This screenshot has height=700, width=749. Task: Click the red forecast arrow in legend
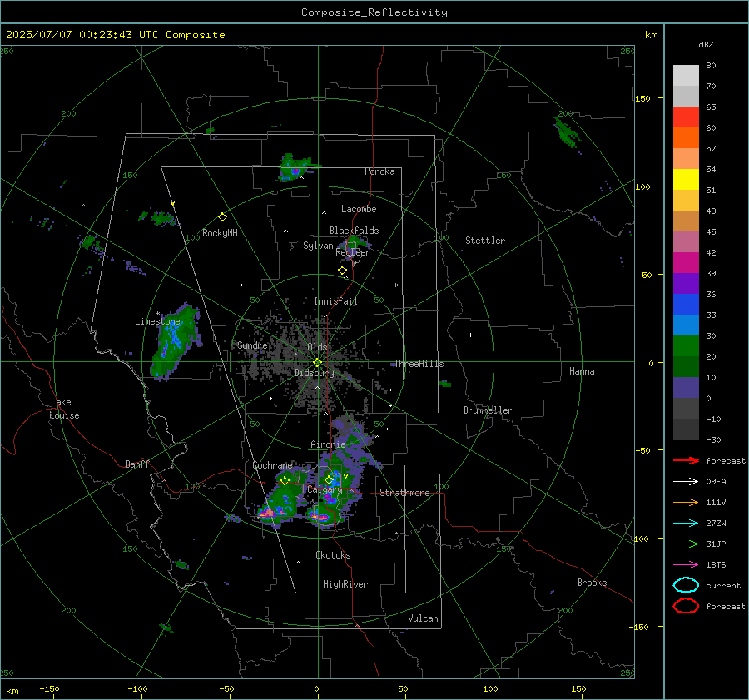686,460
